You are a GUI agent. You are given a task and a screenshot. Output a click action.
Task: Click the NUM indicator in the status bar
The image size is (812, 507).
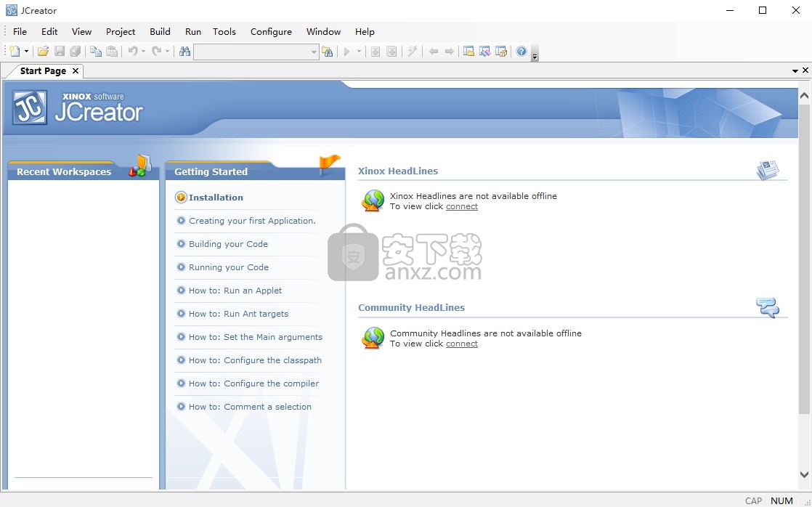(x=781, y=500)
